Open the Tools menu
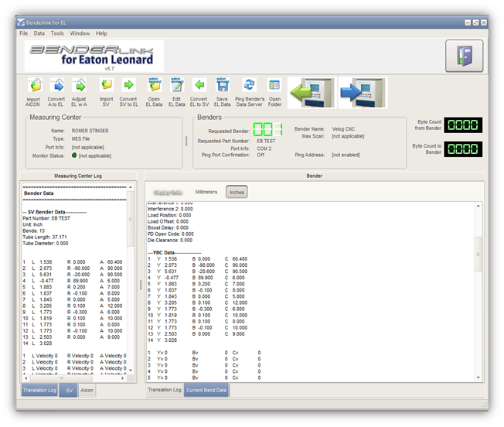The height and width of the screenshot is (427, 504). tap(57, 33)
